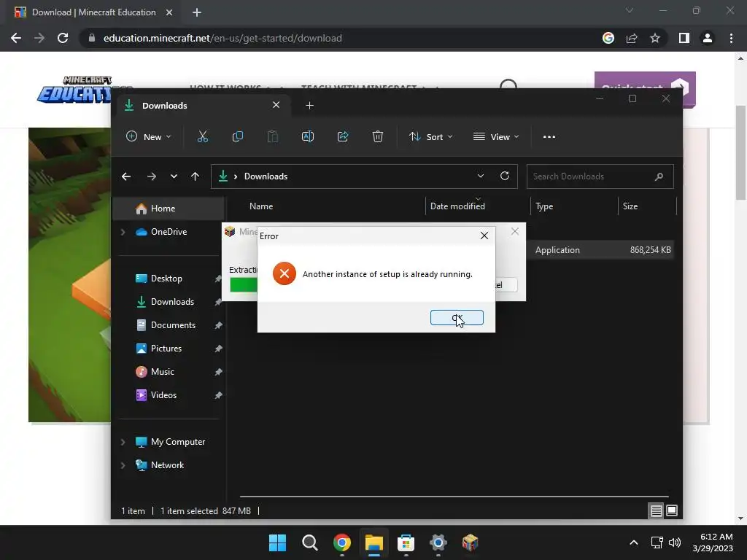Expand the OneDrive tree node
Viewport: 747px width, 560px height.
point(123,232)
